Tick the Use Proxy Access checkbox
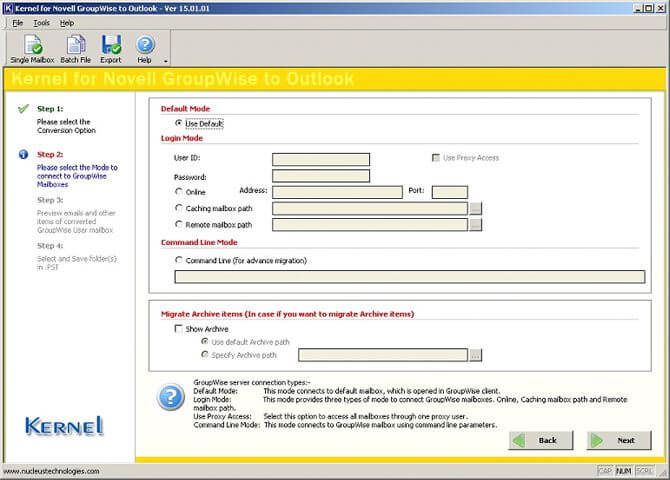The width and height of the screenshot is (670, 480). pyautogui.click(x=436, y=158)
